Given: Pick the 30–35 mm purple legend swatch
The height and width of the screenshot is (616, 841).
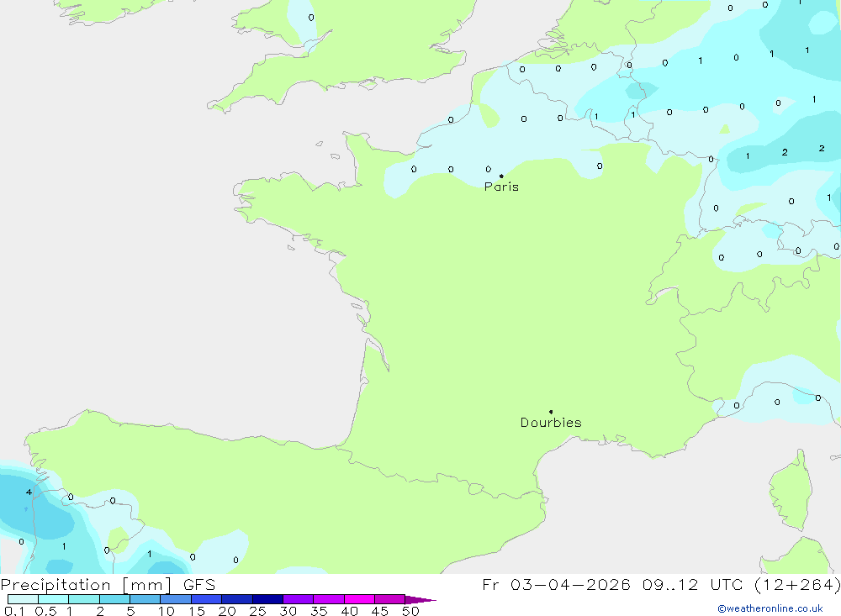Looking at the screenshot, I should tap(299, 599).
